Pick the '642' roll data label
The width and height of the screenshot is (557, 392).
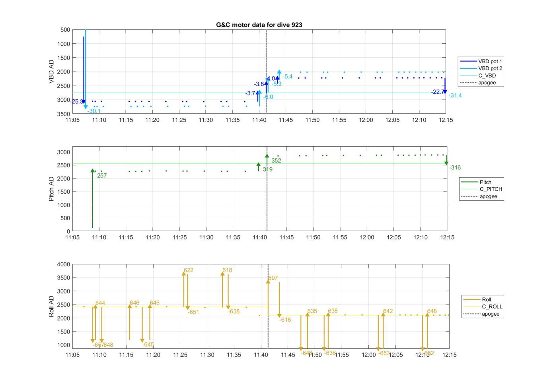pos(388,311)
